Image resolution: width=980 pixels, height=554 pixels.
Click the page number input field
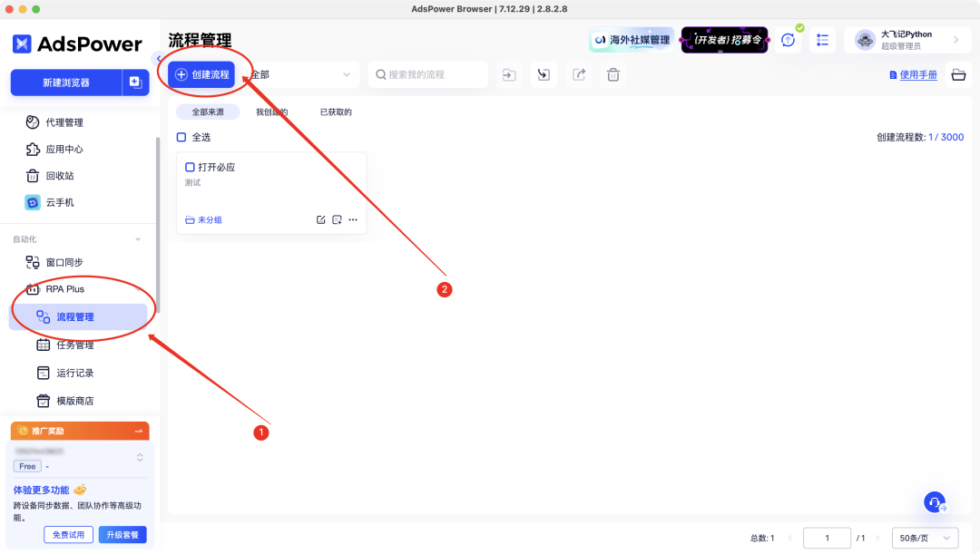click(827, 538)
